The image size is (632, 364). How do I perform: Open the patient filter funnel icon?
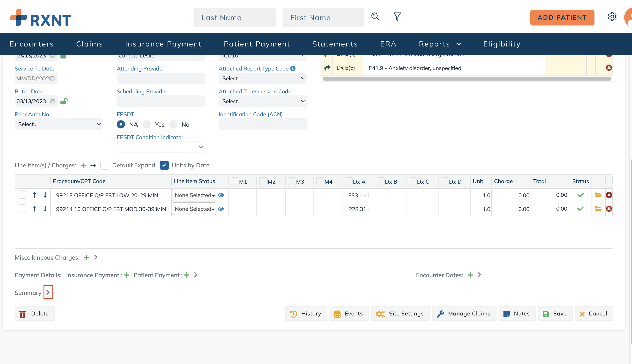397,17
